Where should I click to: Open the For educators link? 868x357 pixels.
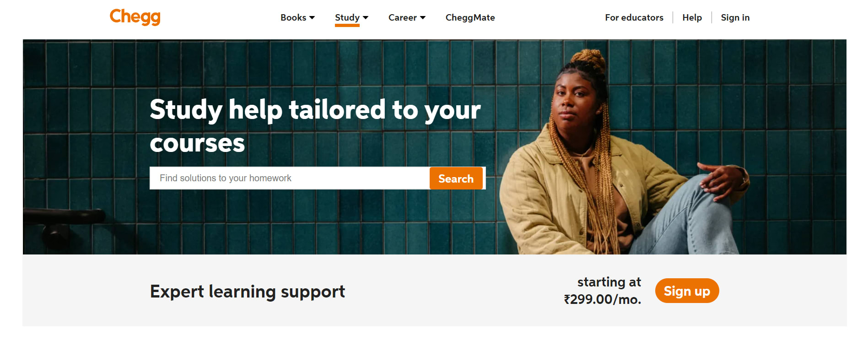click(634, 17)
